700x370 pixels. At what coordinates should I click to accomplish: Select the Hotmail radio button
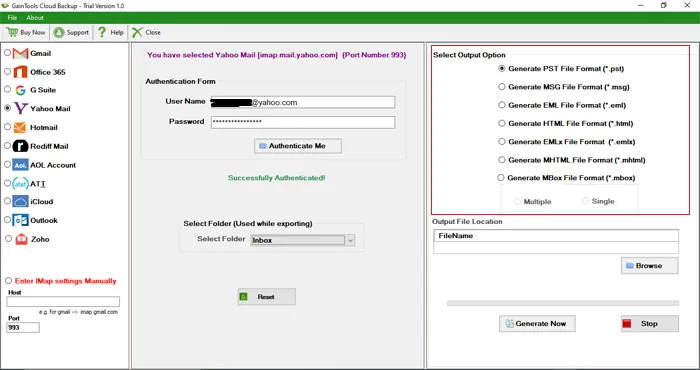pyautogui.click(x=8, y=127)
